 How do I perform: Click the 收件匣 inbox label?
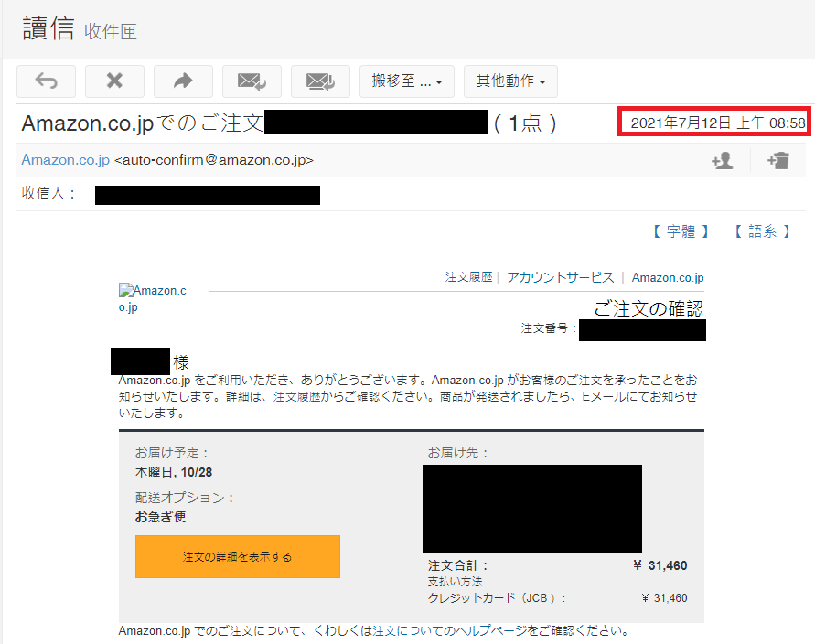click(x=110, y=31)
